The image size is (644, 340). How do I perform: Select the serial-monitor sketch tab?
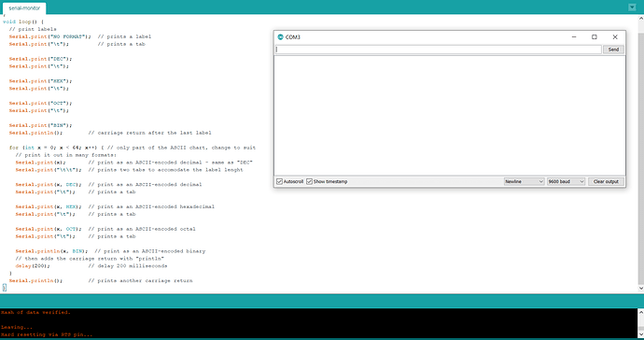[24, 7]
